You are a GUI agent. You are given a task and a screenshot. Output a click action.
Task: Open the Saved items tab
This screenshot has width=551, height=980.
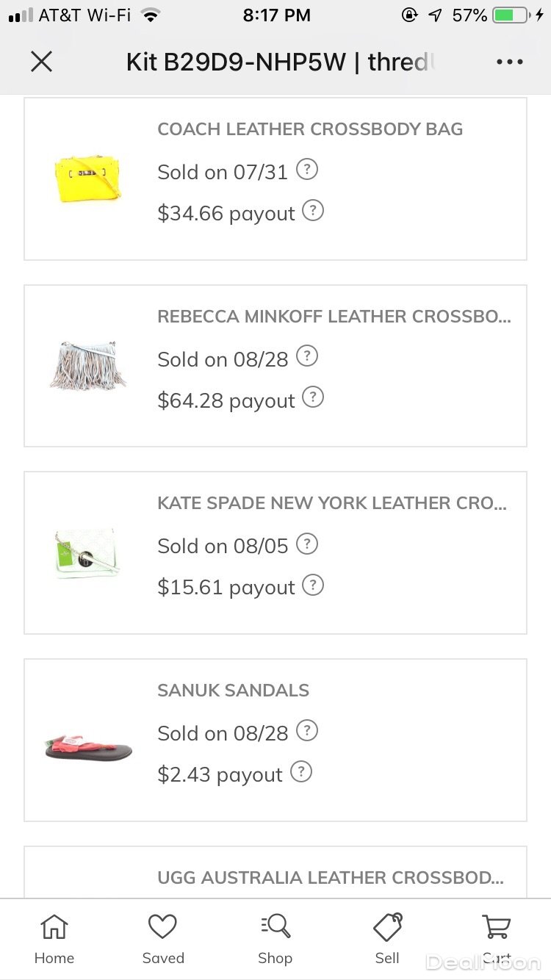point(163,939)
